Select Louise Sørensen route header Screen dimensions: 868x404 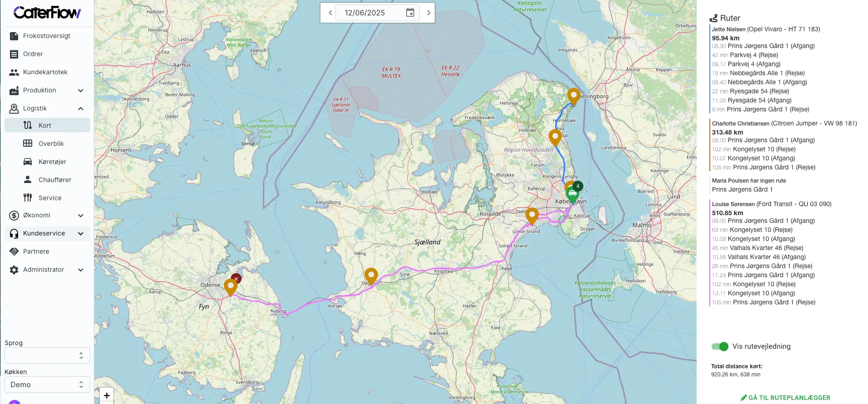(771, 204)
